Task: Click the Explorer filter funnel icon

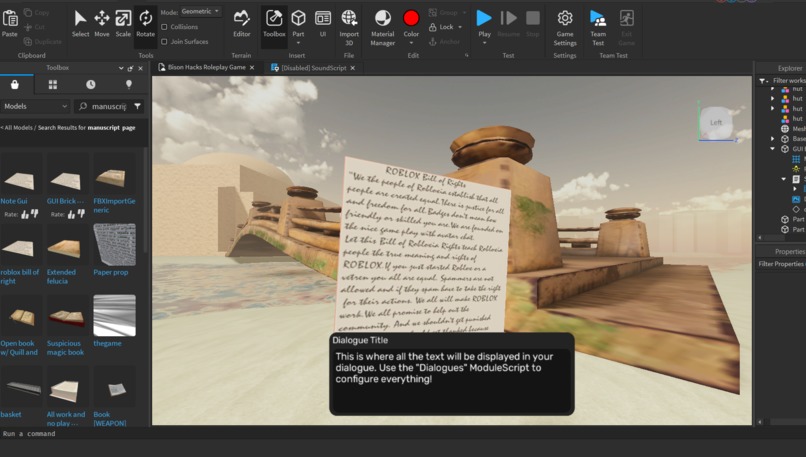Action: [x=762, y=81]
